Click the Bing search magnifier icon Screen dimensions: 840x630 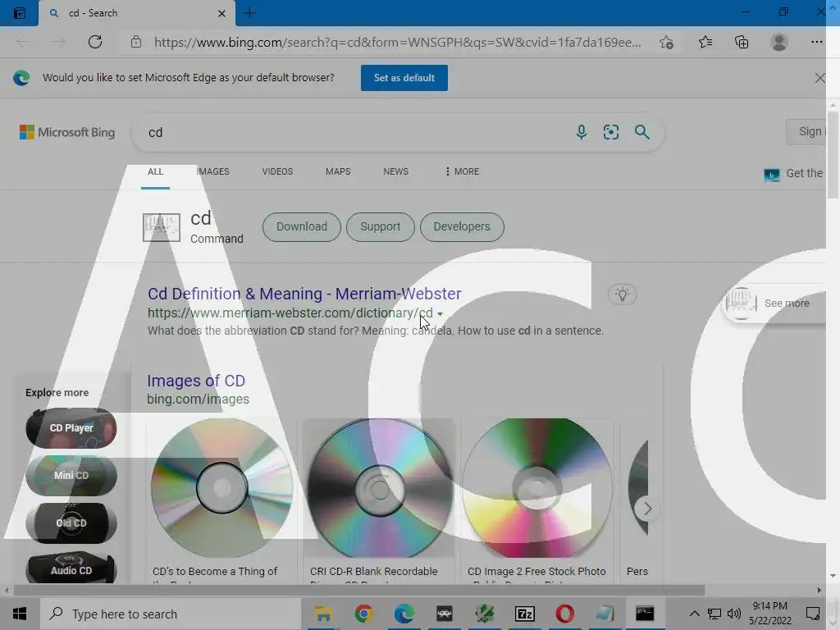pos(641,132)
